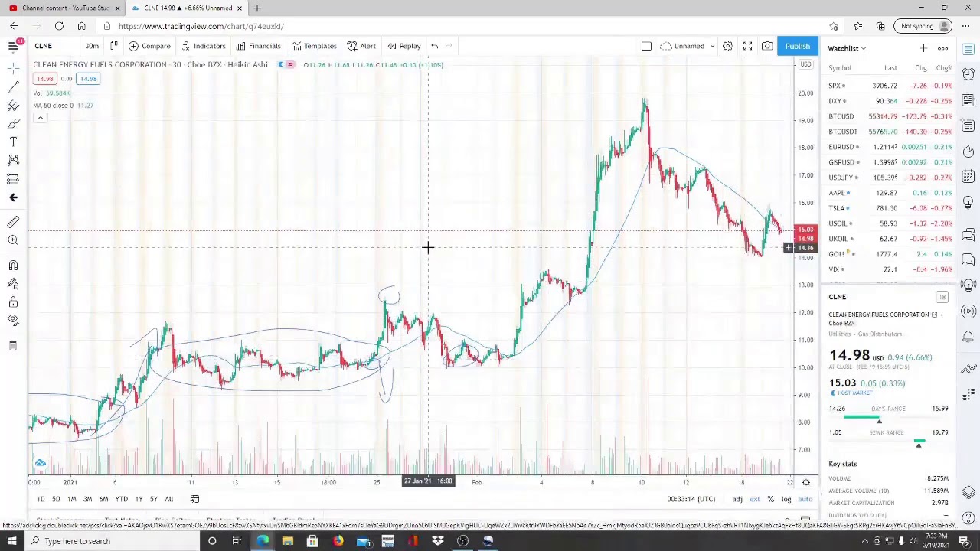Open the economic calendar panel
Viewport: 980px width, 551px height.
coord(969,177)
